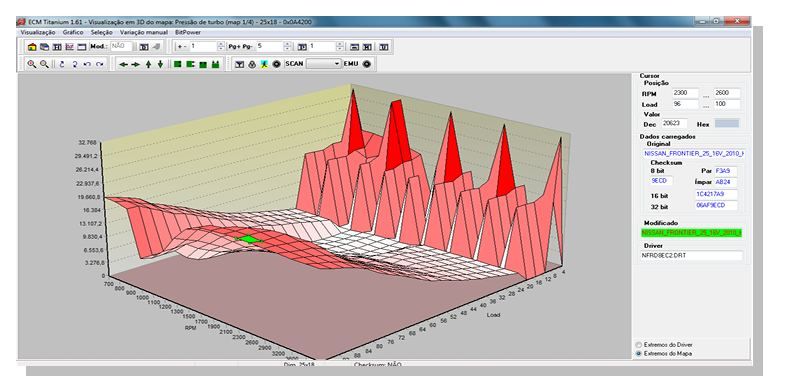Click the Load field showing 100

point(727,104)
